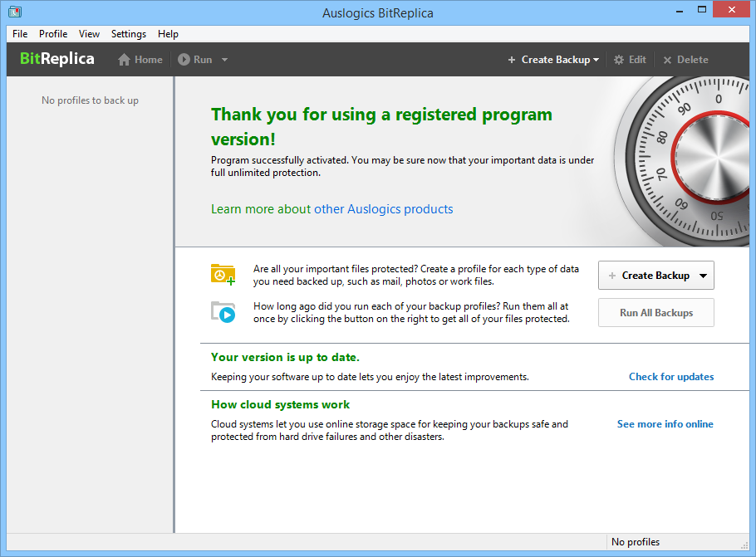Open the Help menu
756x557 pixels.
[x=168, y=34]
